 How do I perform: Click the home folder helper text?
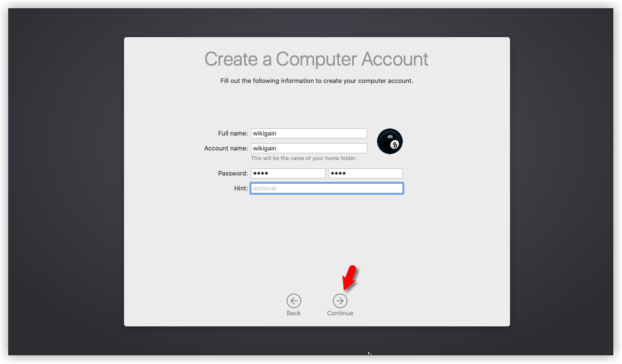tap(304, 159)
